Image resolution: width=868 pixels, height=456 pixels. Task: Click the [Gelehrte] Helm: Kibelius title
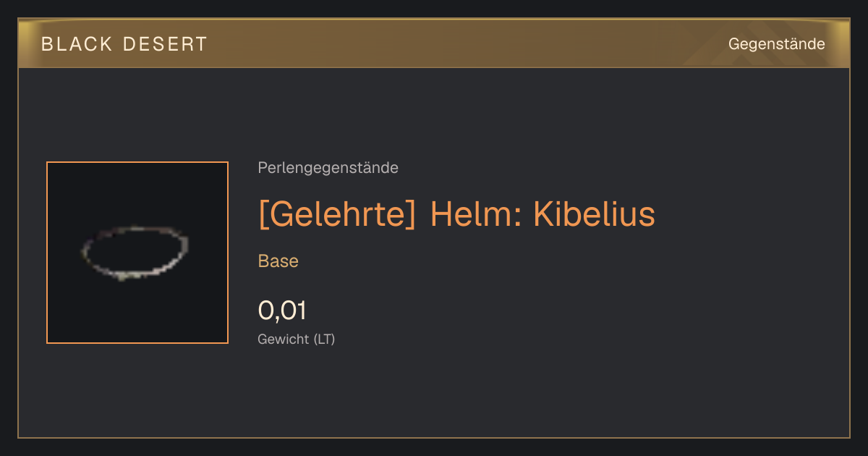point(456,214)
